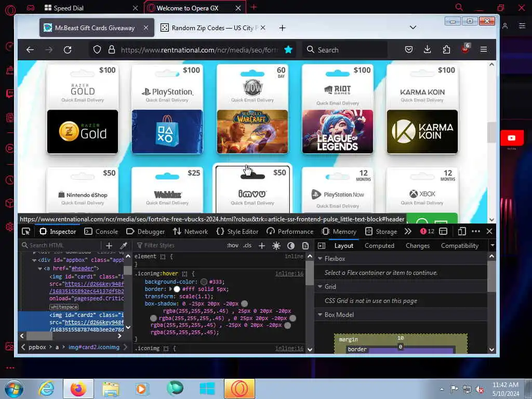Image resolution: width=532 pixels, height=399 pixels.
Task: Open the #333 background-color swatch
Action: tap(204, 282)
